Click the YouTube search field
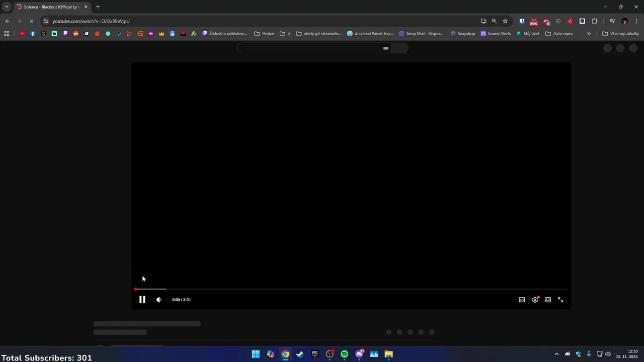This screenshot has width=644, height=362. pyautogui.click(x=313, y=48)
